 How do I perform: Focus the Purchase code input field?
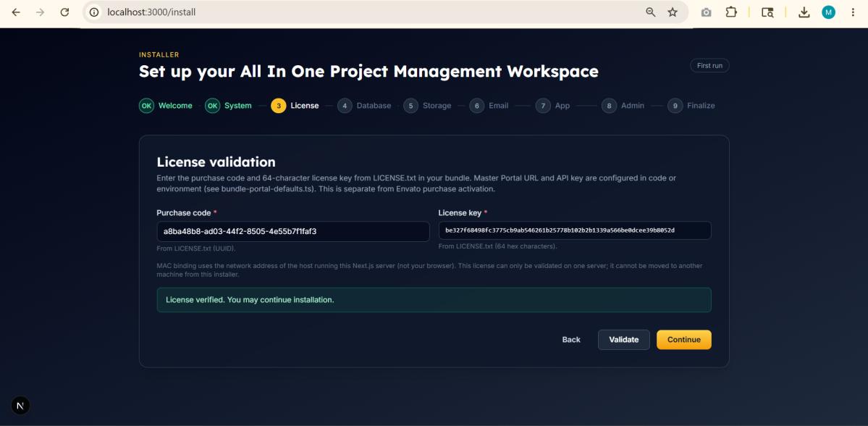click(293, 232)
